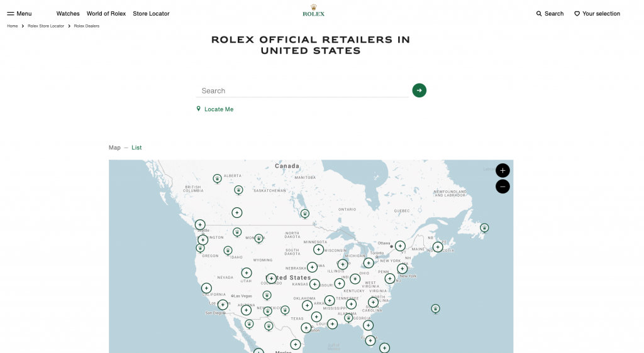Viewport: 644px width, 353px height.
Task: Go to Home in the breadcrumb
Action: [13, 26]
